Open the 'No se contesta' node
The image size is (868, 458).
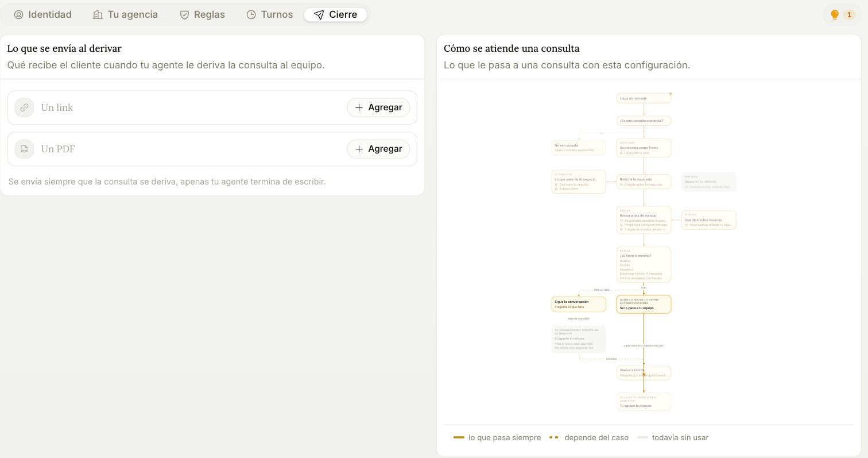tap(579, 148)
